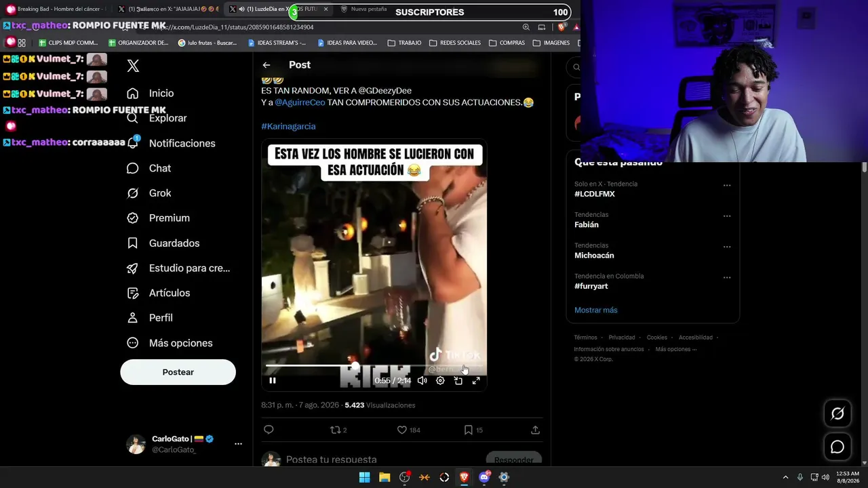
Task: Repost the post with 2 reposts
Action: 338,430
